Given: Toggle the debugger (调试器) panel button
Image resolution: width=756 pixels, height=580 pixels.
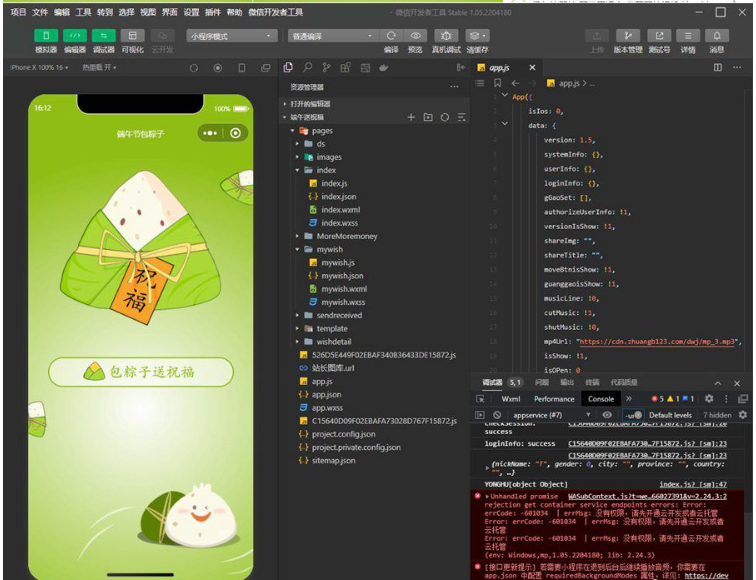Looking at the screenshot, I should (x=104, y=36).
